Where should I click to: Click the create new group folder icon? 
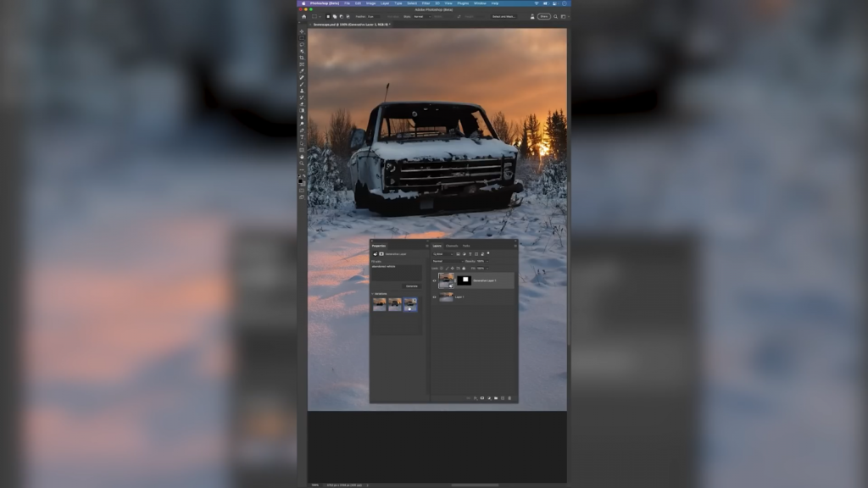tap(495, 398)
